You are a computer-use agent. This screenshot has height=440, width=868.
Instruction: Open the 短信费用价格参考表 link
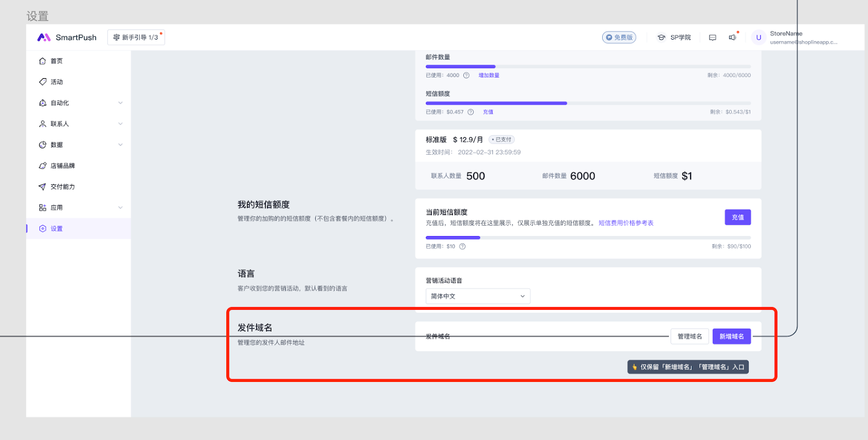626,223
